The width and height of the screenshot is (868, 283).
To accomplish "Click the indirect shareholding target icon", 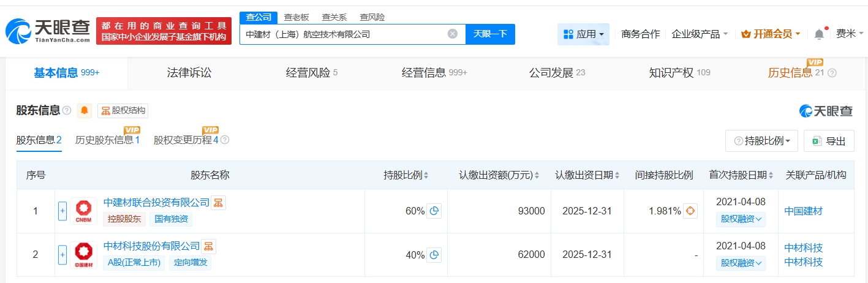I will point(691,211).
